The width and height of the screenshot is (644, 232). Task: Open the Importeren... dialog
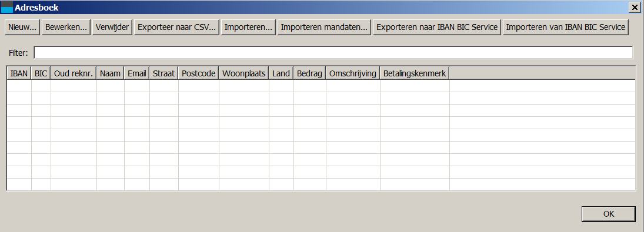pos(248,28)
